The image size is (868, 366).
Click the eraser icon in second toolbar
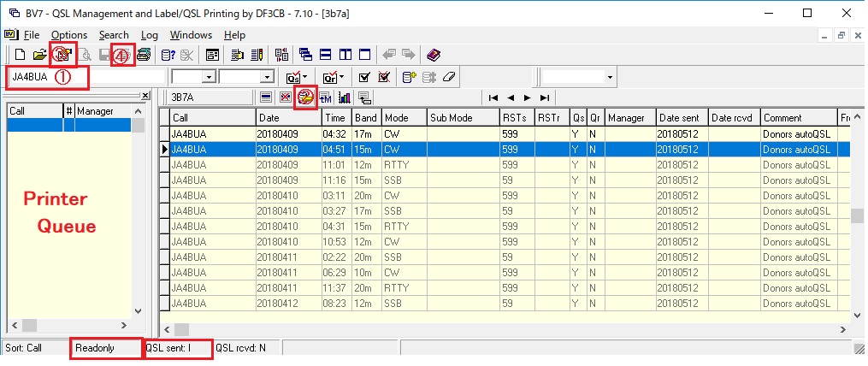pyautogui.click(x=448, y=78)
